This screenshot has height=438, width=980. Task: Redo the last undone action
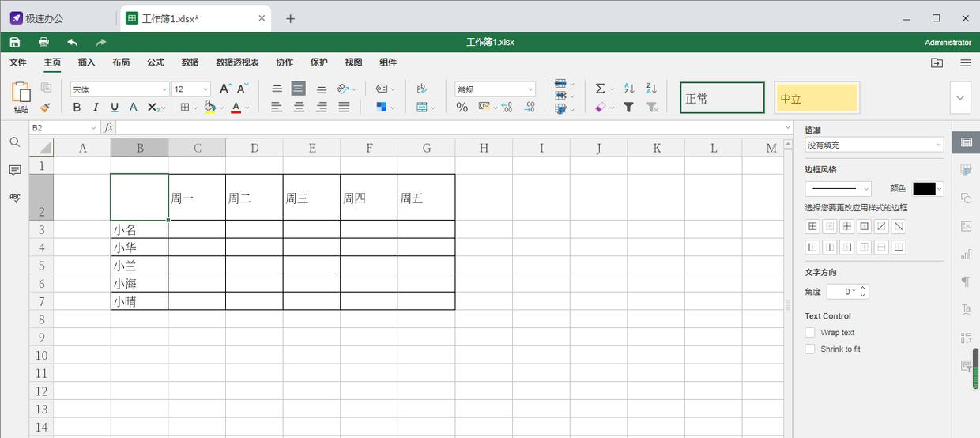point(101,42)
